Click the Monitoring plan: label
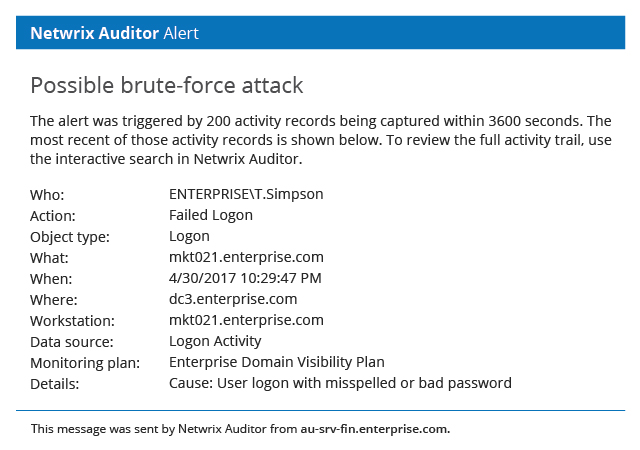Viewport: 640px width, 450px height. pyautogui.click(x=85, y=363)
